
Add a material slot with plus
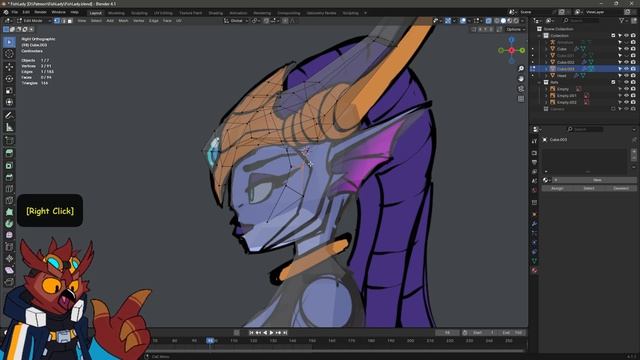click(x=634, y=151)
